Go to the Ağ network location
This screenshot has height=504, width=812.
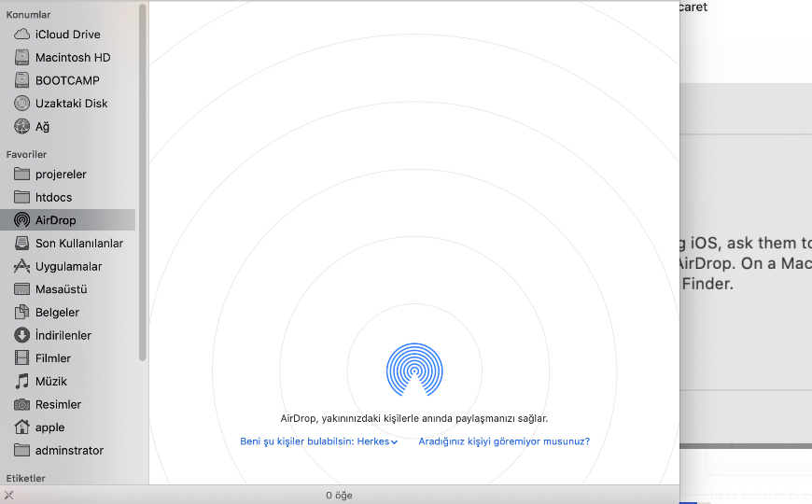[x=68, y=126]
